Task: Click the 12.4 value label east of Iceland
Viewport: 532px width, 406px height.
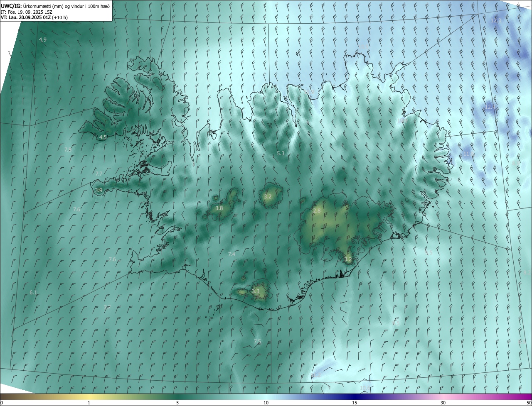Action: (x=490, y=107)
